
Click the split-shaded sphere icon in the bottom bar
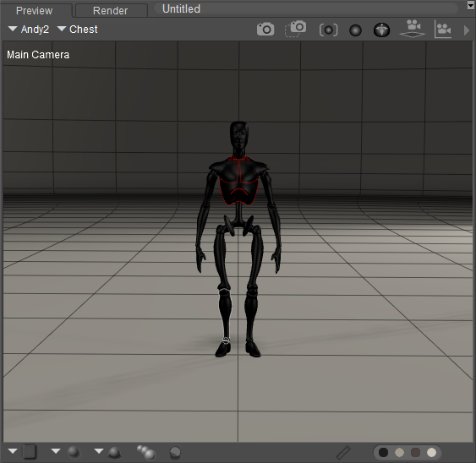tap(175, 452)
